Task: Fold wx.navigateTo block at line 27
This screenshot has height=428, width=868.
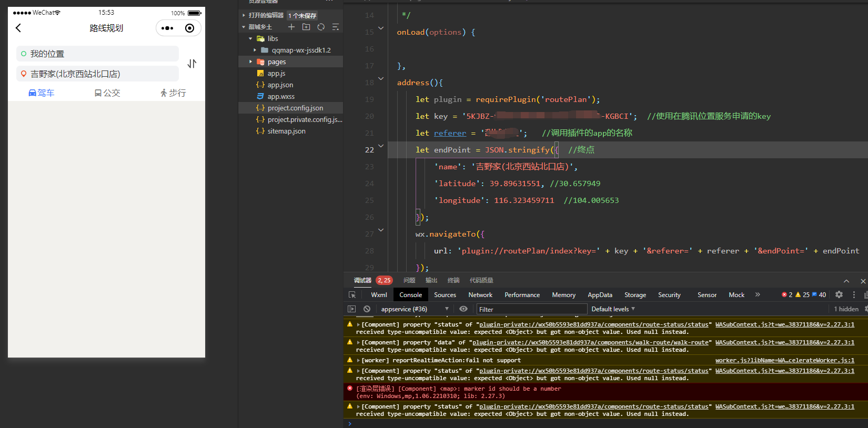Action: (x=381, y=230)
